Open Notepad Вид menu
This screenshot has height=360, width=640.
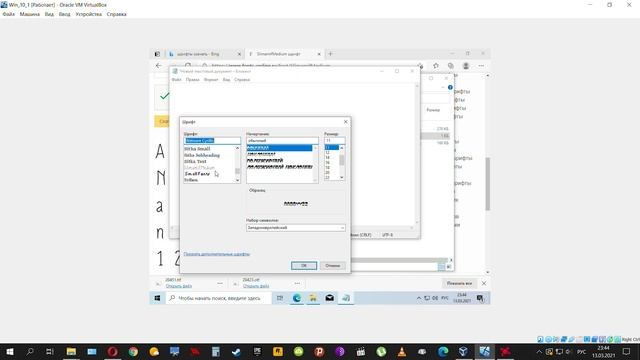[227, 80]
